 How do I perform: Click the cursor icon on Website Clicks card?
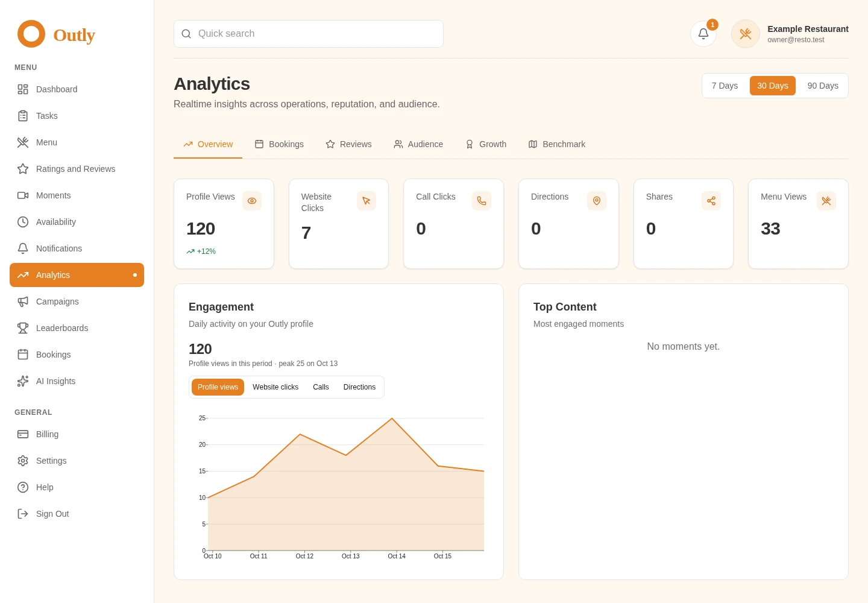[x=366, y=201]
